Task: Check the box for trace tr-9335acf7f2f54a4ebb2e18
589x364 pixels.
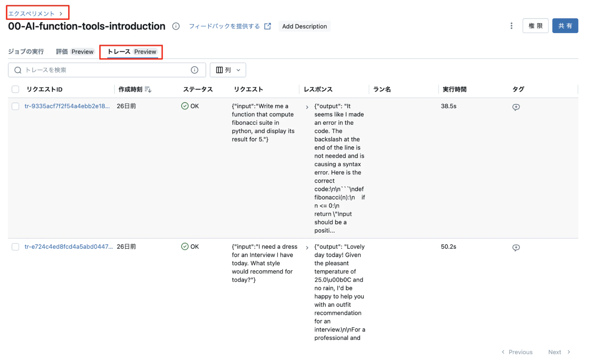Action: 15,106
